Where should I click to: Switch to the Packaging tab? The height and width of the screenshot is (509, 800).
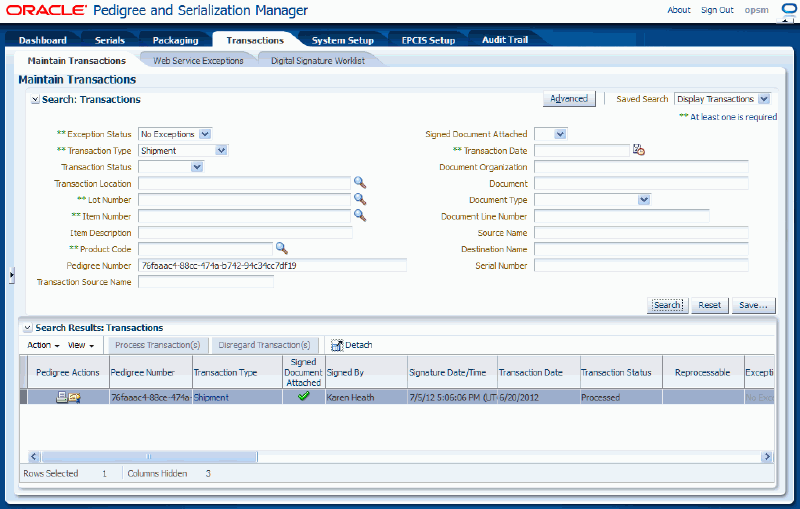[x=176, y=40]
